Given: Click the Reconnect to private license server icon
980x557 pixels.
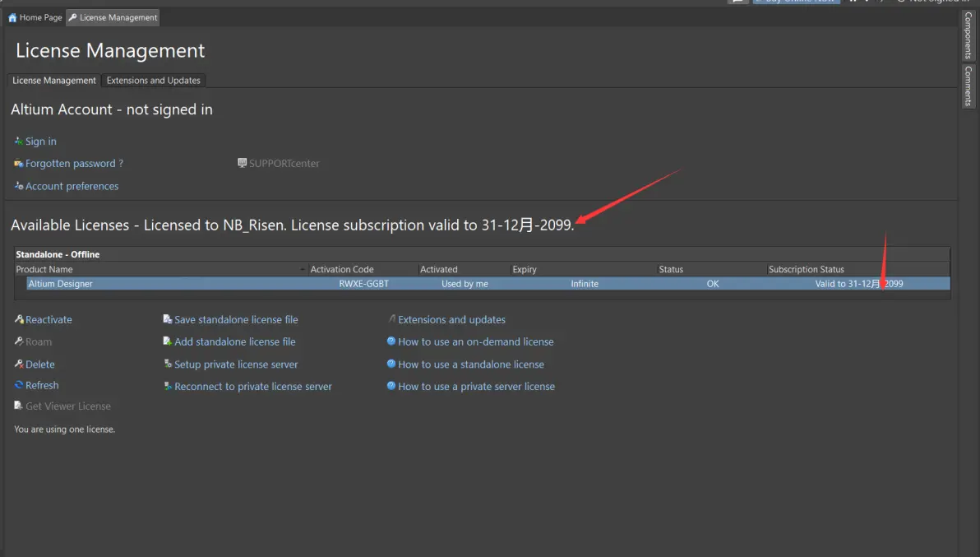Looking at the screenshot, I should click(x=168, y=387).
